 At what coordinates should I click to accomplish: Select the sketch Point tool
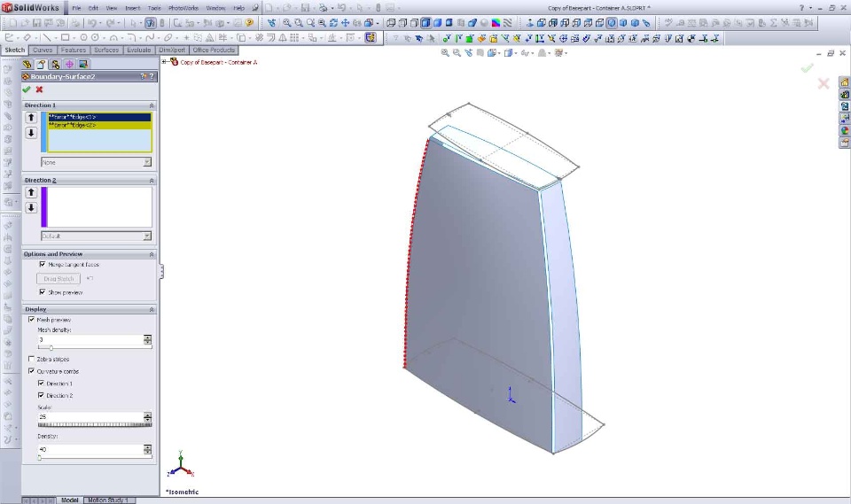click(186, 38)
